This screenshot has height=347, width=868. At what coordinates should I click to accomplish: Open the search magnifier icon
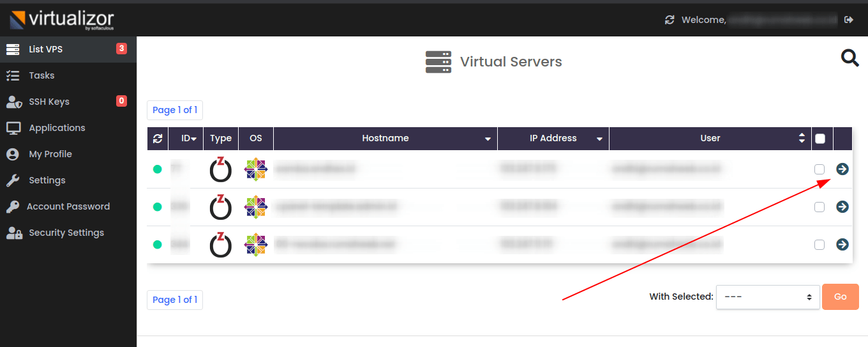point(850,58)
